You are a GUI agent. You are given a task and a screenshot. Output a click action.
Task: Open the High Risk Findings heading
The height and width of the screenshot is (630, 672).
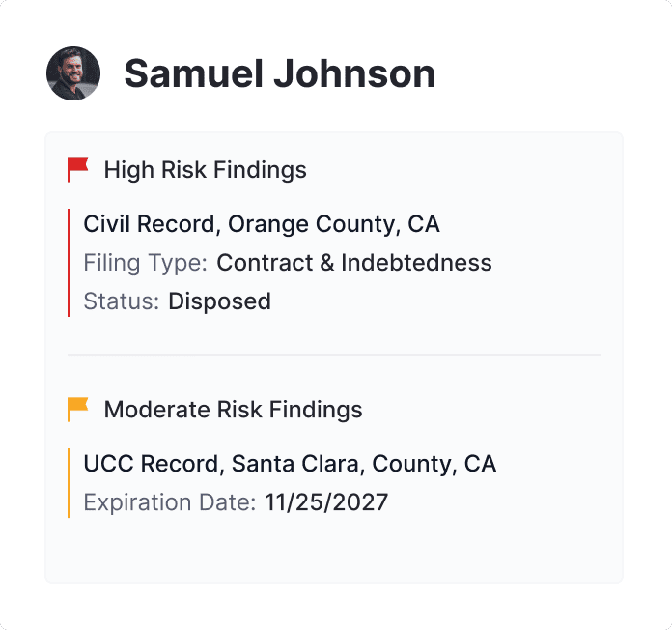(x=205, y=170)
